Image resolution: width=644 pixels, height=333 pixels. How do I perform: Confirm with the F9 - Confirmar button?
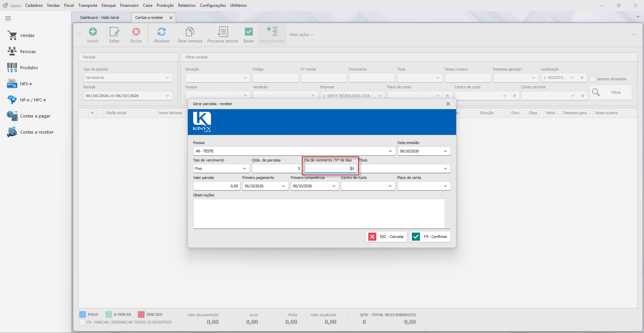pos(430,237)
